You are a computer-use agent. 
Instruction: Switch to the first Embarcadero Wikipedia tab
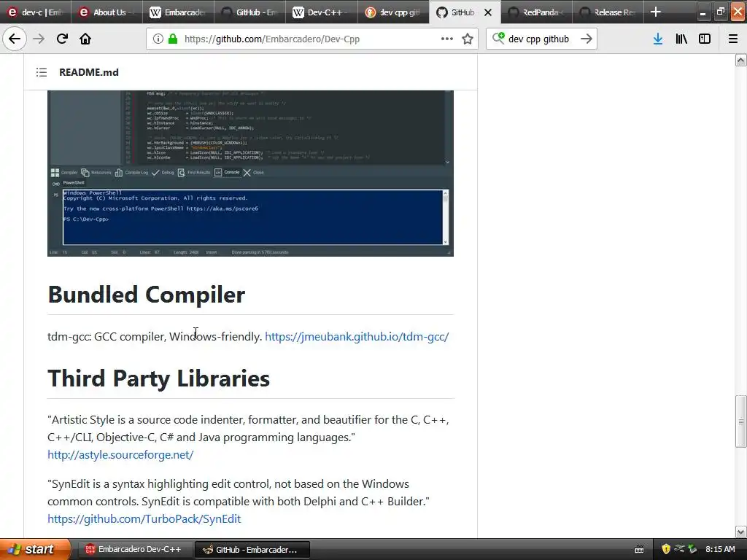[x=178, y=12]
